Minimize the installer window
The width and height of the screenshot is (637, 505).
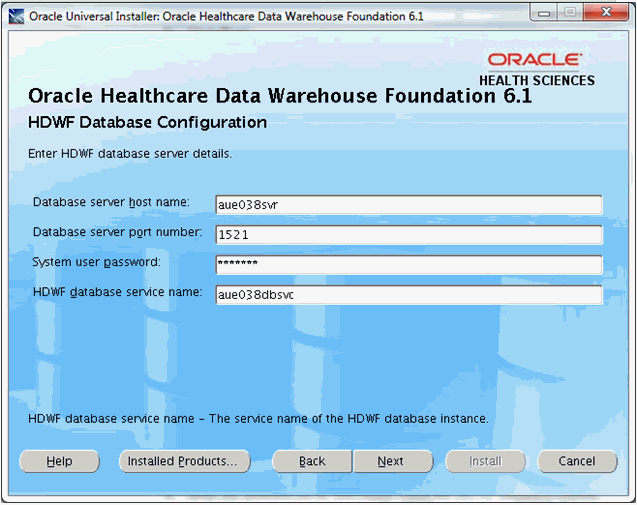[543, 13]
